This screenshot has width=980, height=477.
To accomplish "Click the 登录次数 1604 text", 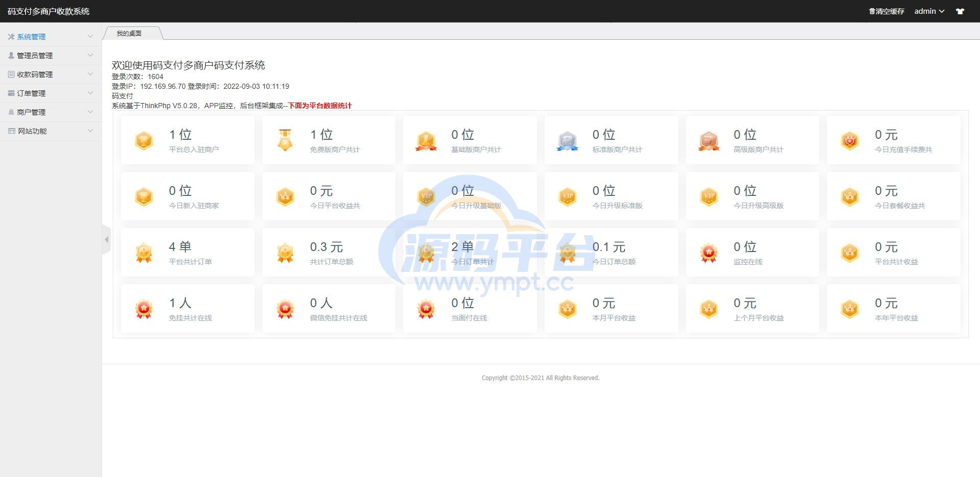I will (x=138, y=77).
